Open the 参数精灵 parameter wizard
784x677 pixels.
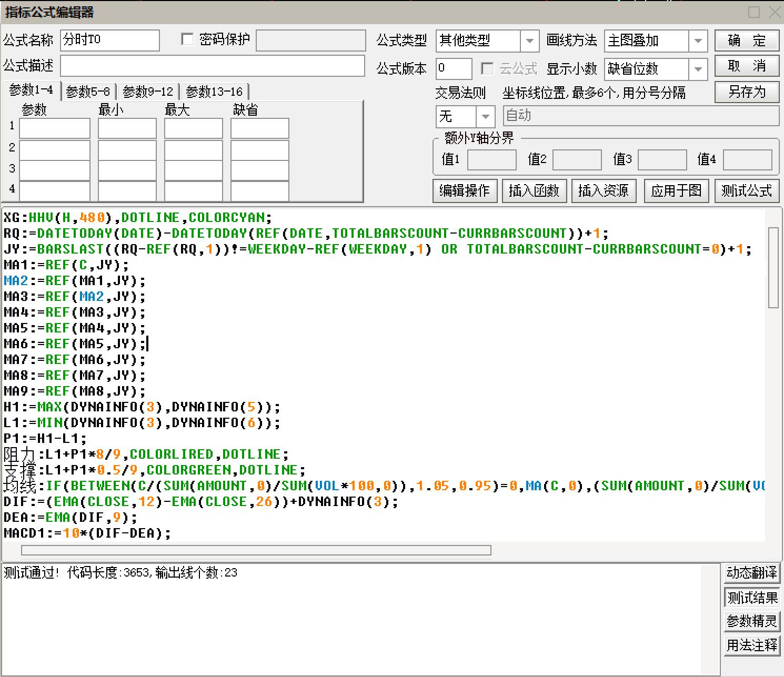[x=751, y=622]
